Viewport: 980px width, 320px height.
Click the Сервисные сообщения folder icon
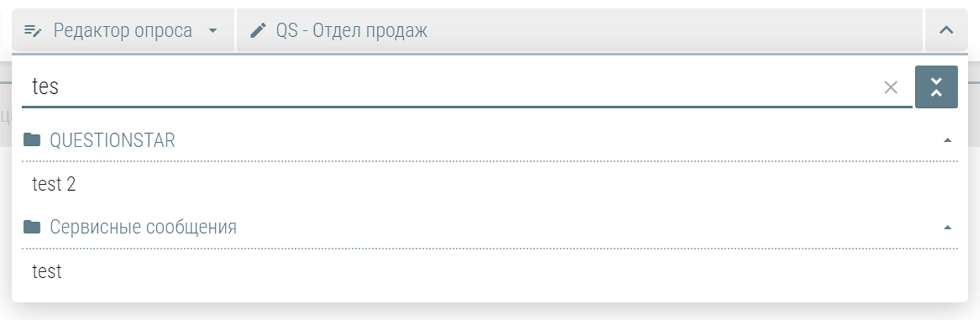(x=32, y=227)
